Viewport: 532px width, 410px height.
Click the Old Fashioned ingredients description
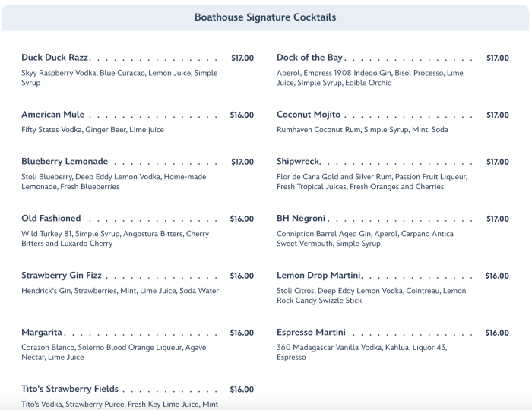pyautogui.click(x=115, y=238)
